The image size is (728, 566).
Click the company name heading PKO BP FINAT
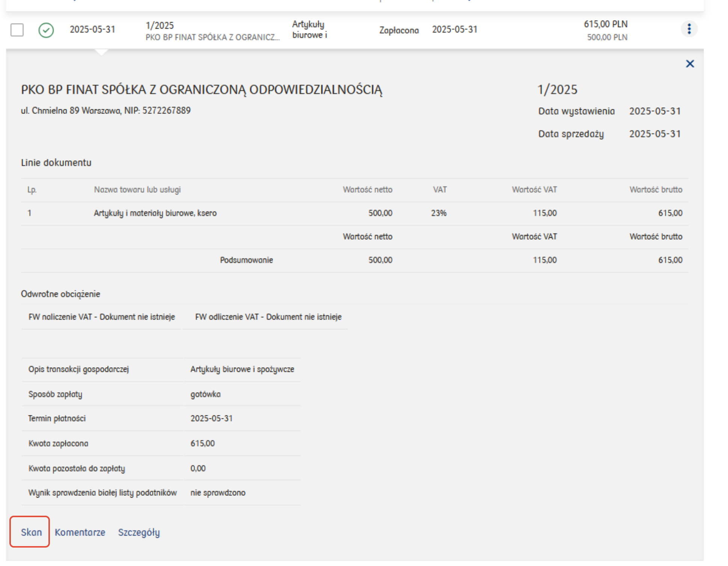[202, 90]
